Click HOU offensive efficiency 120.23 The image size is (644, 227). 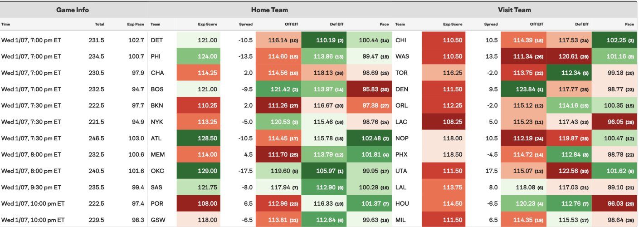click(x=523, y=203)
